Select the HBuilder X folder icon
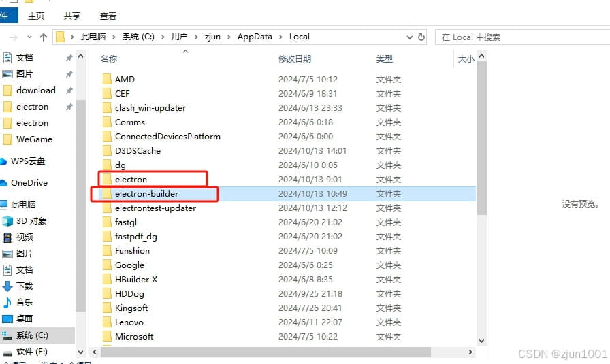 [107, 279]
